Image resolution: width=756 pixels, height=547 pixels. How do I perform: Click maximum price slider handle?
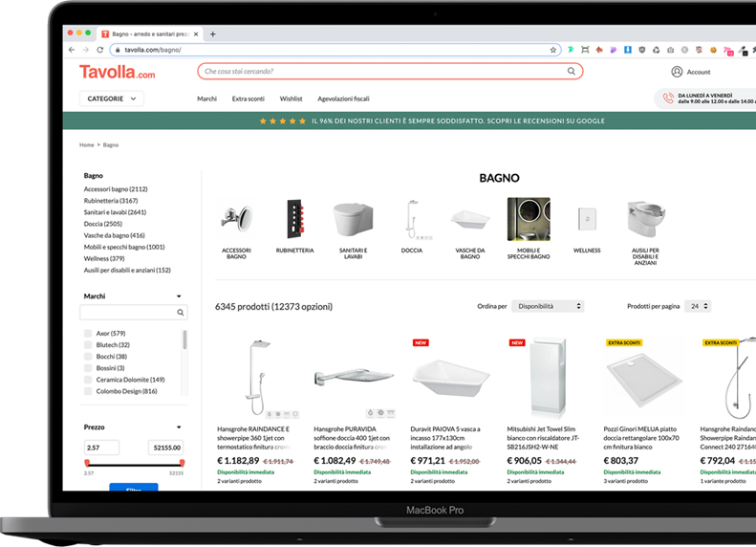182,463
